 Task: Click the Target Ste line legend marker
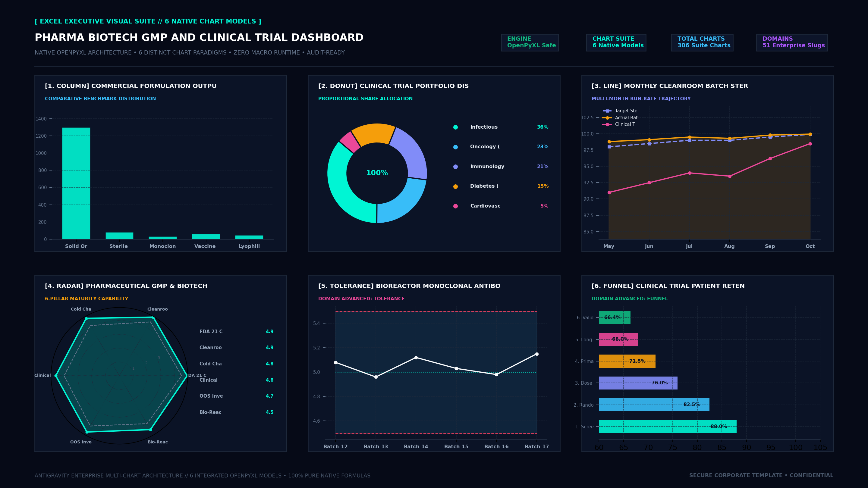pyautogui.click(x=607, y=111)
